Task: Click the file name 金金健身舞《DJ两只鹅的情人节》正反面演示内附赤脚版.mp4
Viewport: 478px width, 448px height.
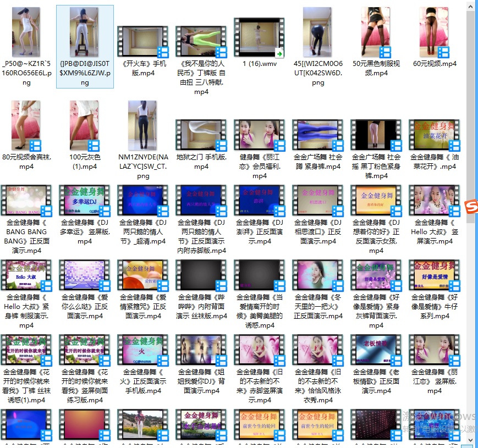Action: tap(201, 236)
